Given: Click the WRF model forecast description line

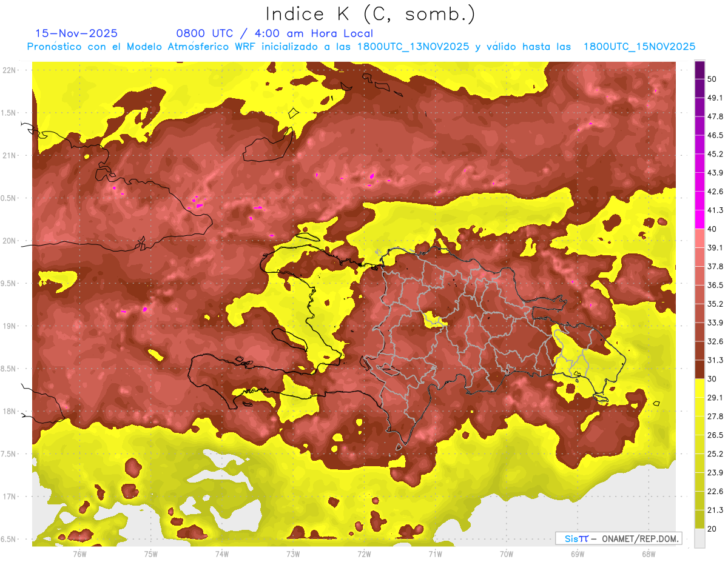Looking at the screenshot, I should pyautogui.click(x=361, y=47).
